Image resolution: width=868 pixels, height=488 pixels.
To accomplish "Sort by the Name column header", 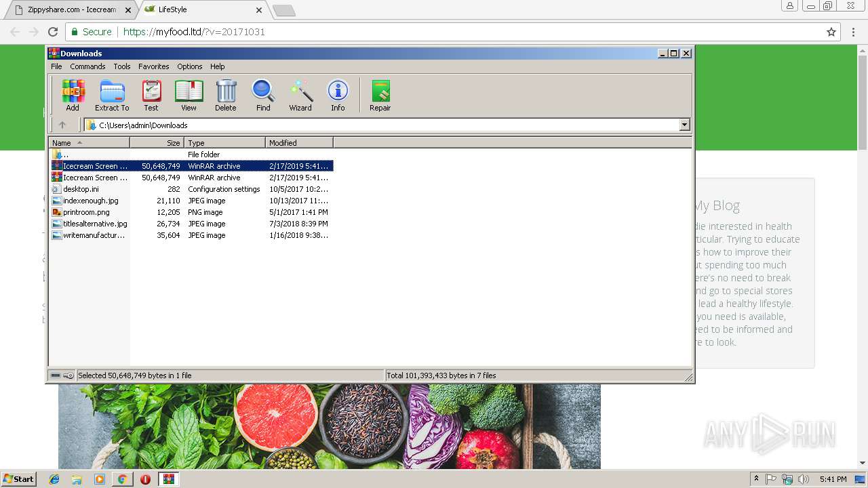I will [x=89, y=143].
